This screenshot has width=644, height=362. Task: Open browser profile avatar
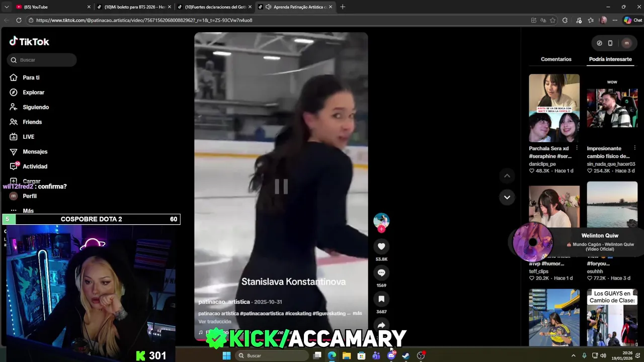pos(603,20)
